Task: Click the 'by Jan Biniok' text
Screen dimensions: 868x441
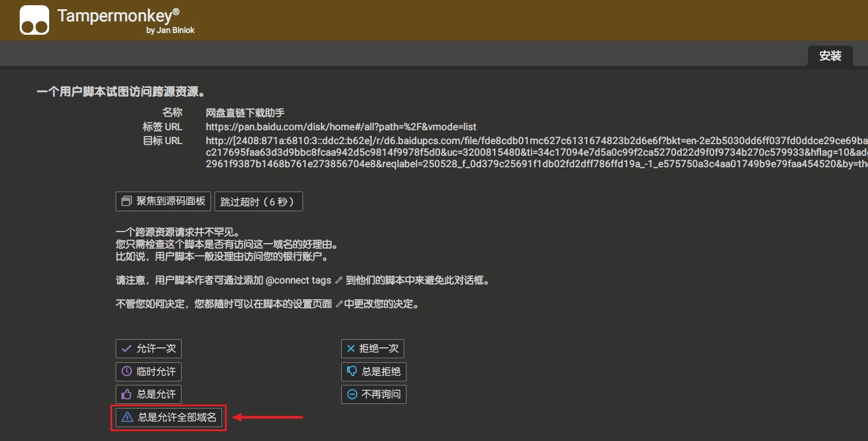Action: pyautogui.click(x=171, y=31)
